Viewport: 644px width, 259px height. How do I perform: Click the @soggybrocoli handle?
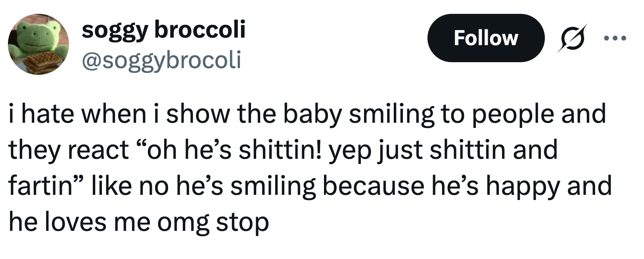161,60
